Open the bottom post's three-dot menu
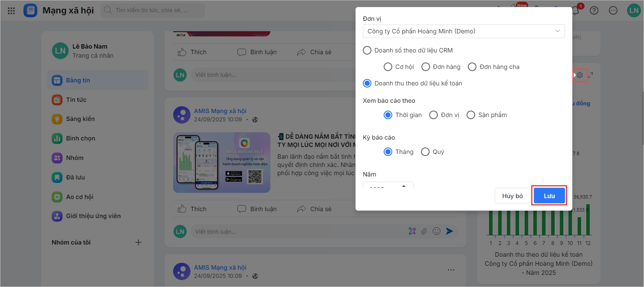This screenshot has width=644, height=287. click(x=451, y=270)
